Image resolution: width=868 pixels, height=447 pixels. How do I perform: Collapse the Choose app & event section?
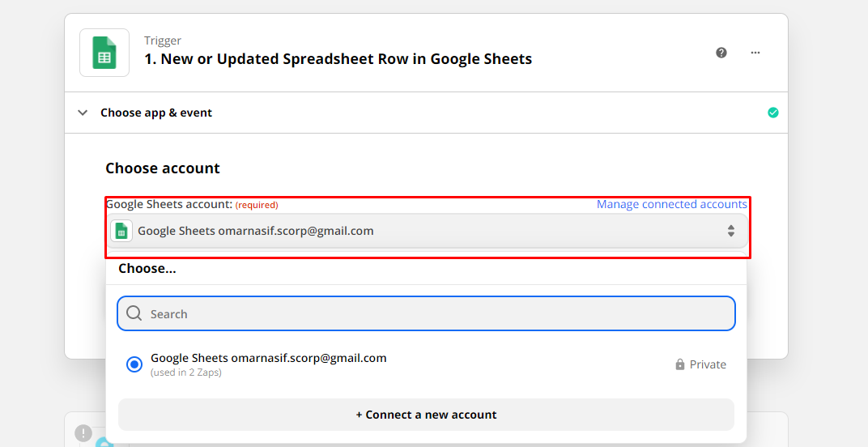(x=83, y=113)
